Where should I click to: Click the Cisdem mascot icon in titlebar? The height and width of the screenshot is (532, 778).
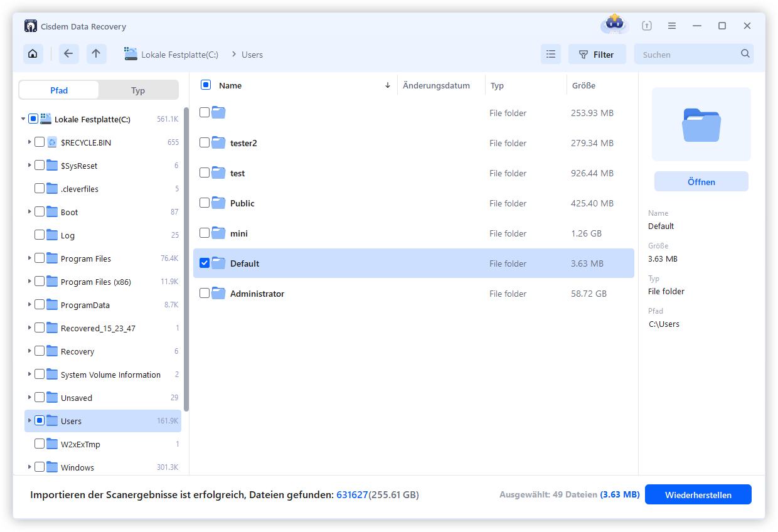tap(613, 24)
